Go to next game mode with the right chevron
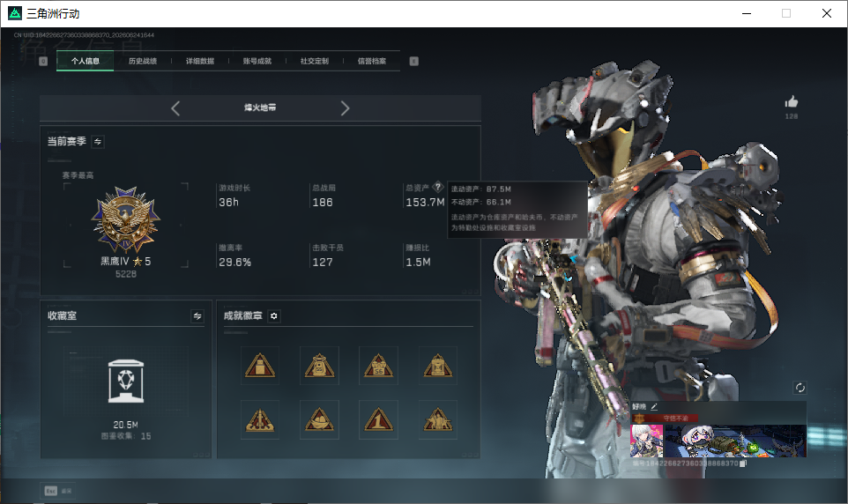The width and height of the screenshot is (848, 504). click(x=345, y=108)
